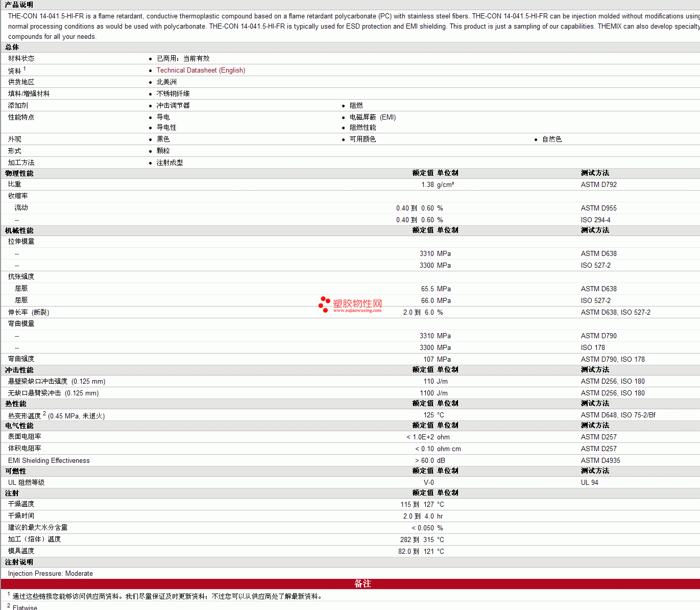Select the '黑色' appearance entry
The image size is (700, 610).
163,139
